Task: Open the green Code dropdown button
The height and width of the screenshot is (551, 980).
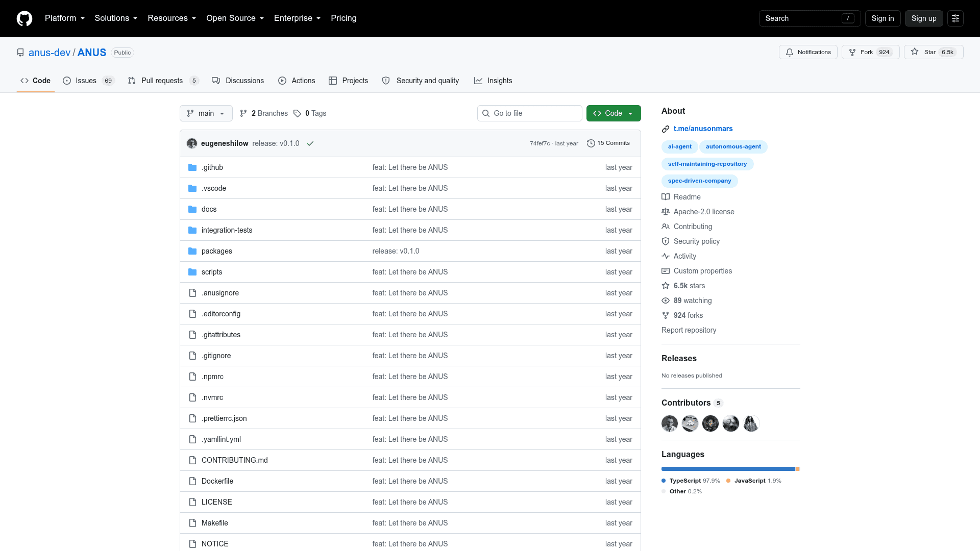Action: [614, 113]
